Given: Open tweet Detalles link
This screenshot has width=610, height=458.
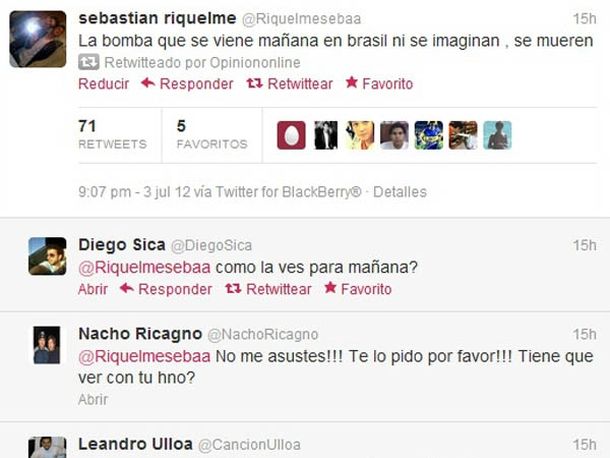Looking at the screenshot, I should [400, 192].
